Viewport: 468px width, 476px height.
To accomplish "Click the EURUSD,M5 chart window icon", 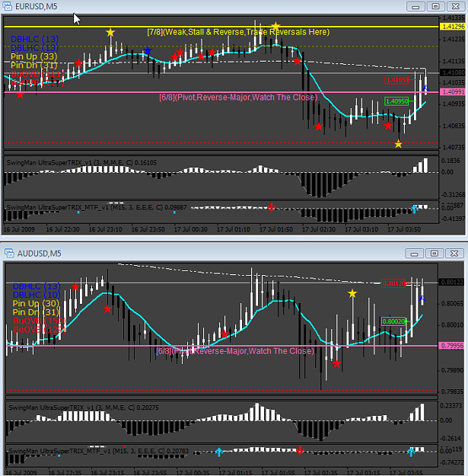I will click(x=8, y=6).
